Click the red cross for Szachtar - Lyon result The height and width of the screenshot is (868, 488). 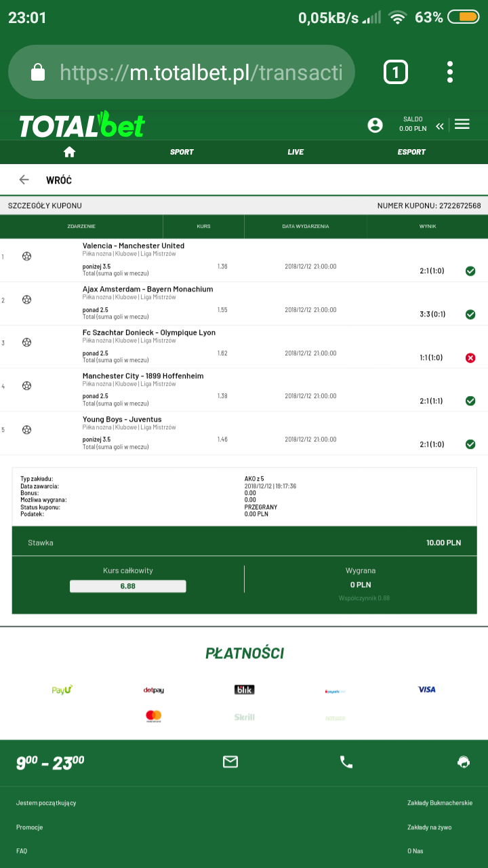470,358
